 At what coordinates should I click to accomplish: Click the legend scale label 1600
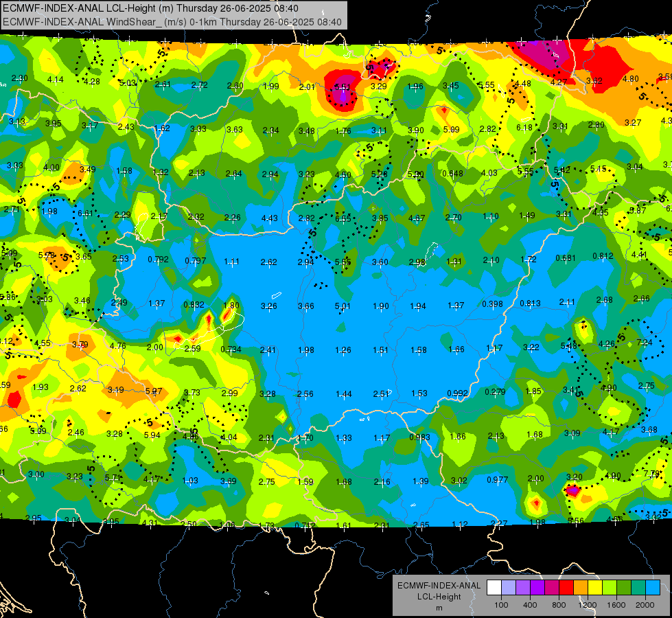coord(616,605)
